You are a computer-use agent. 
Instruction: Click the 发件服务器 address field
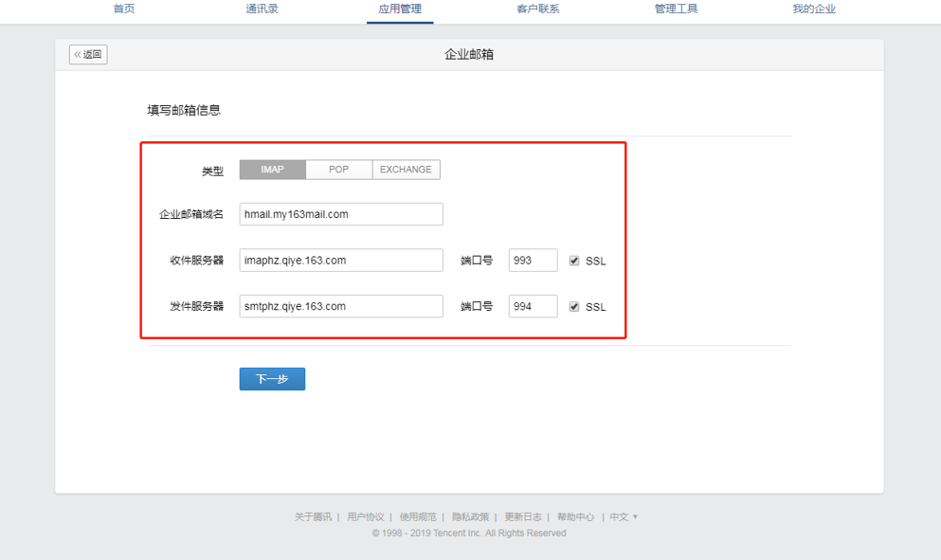click(341, 307)
